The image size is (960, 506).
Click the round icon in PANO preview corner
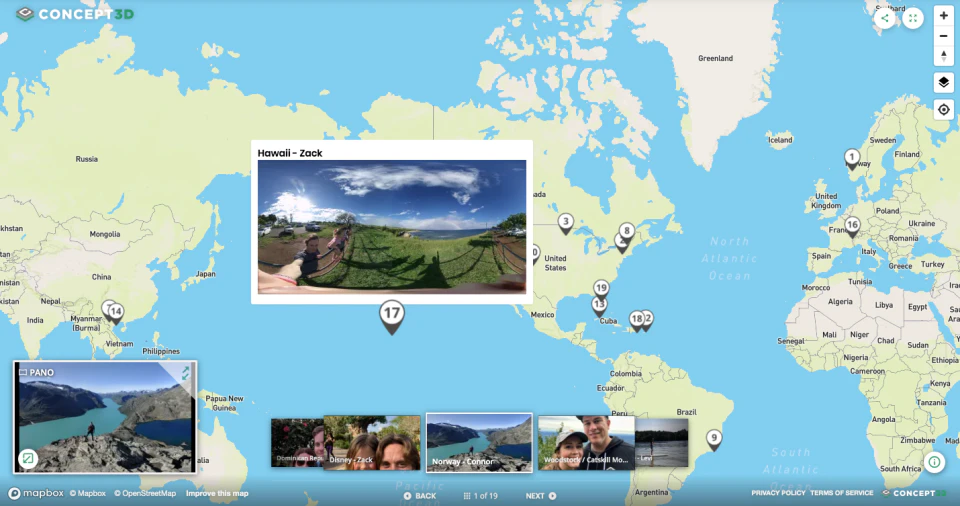point(28,458)
